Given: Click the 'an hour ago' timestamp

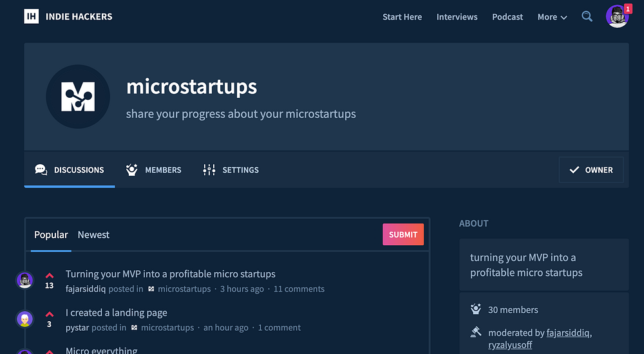Looking at the screenshot, I should click(x=226, y=328).
